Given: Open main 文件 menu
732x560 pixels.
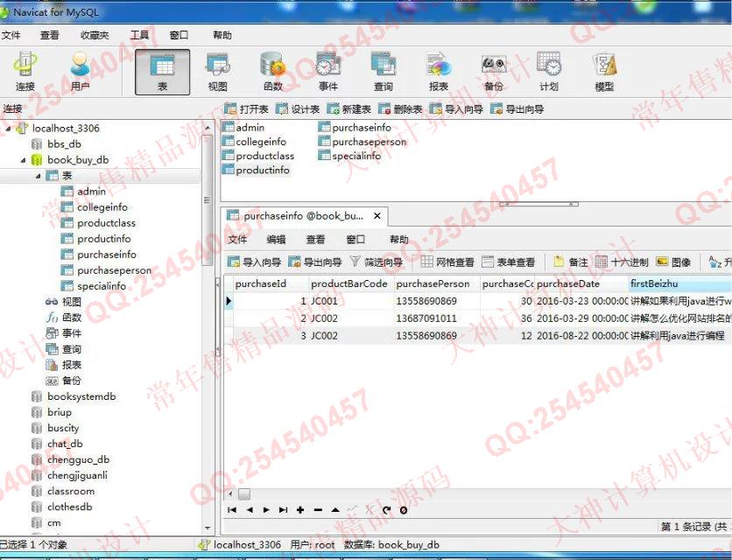Looking at the screenshot, I should click(x=11, y=35).
